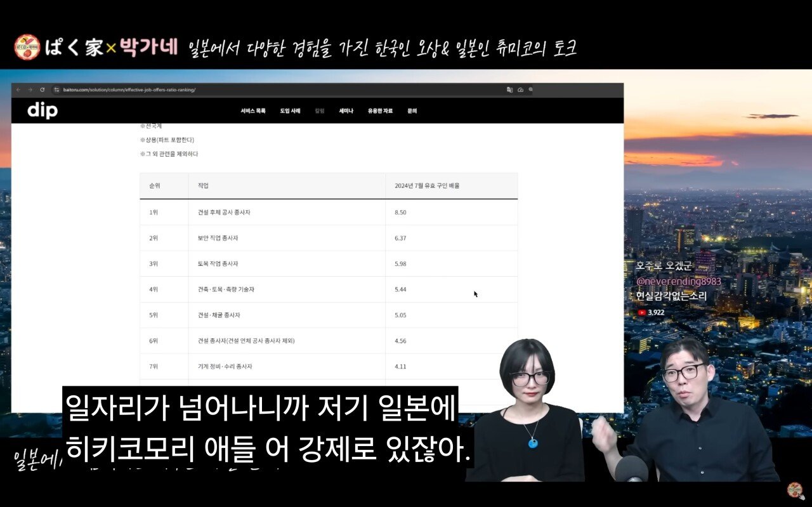This screenshot has width=812, height=507.
Task: Click the zoom magnifier icon in address bar
Action: click(531, 89)
